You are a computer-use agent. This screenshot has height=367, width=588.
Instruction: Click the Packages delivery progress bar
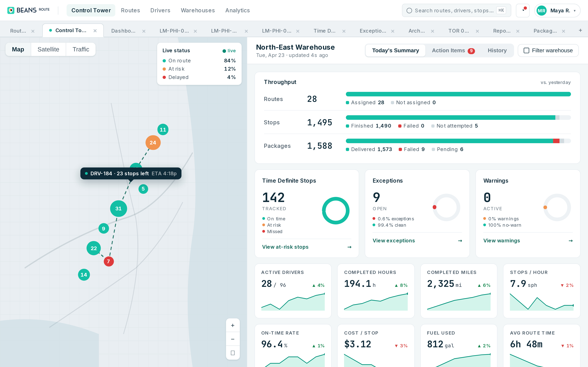[458, 141]
